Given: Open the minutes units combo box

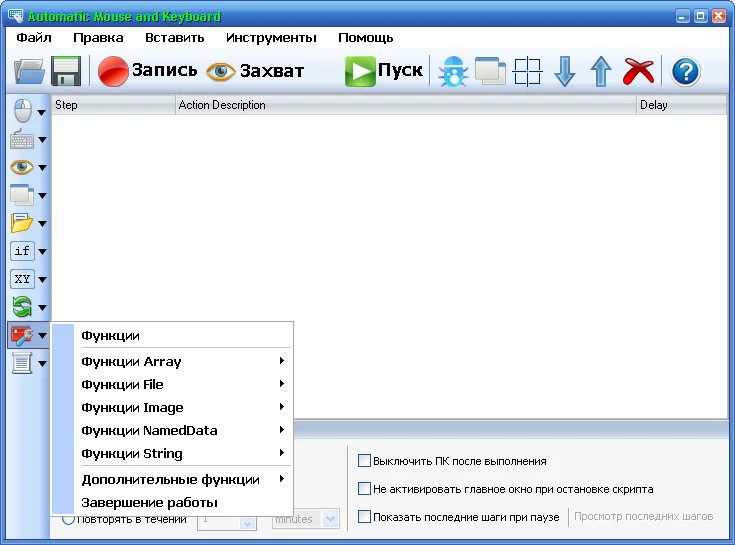Looking at the screenshot, I should point(306,519).
